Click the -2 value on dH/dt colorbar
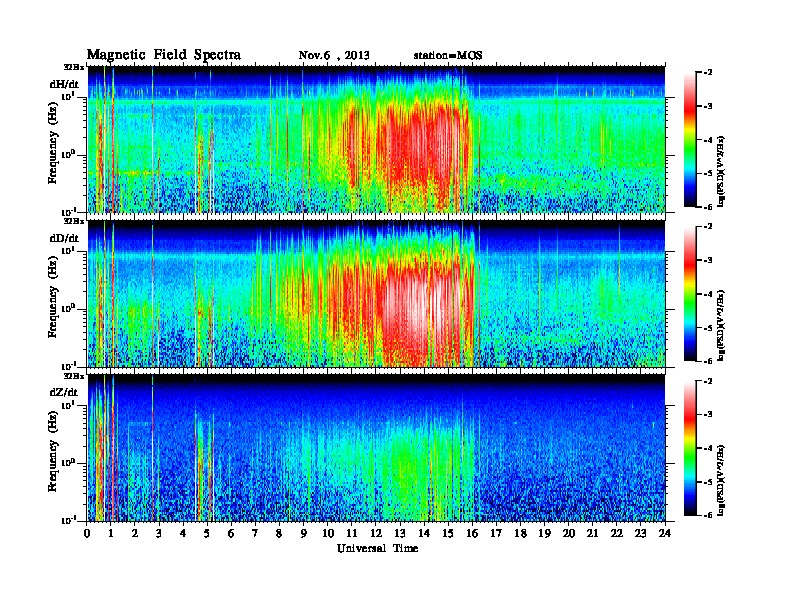The image size is (792, 612). click(x=708, y=73)
